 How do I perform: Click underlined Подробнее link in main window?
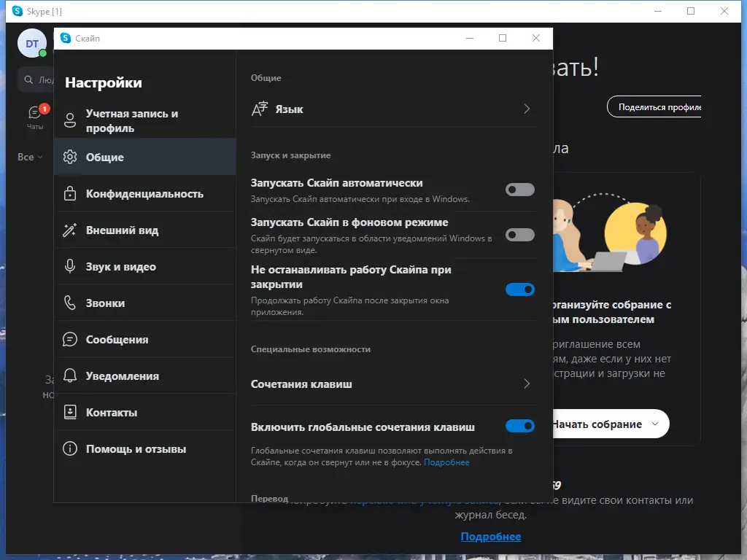point(491,536)
